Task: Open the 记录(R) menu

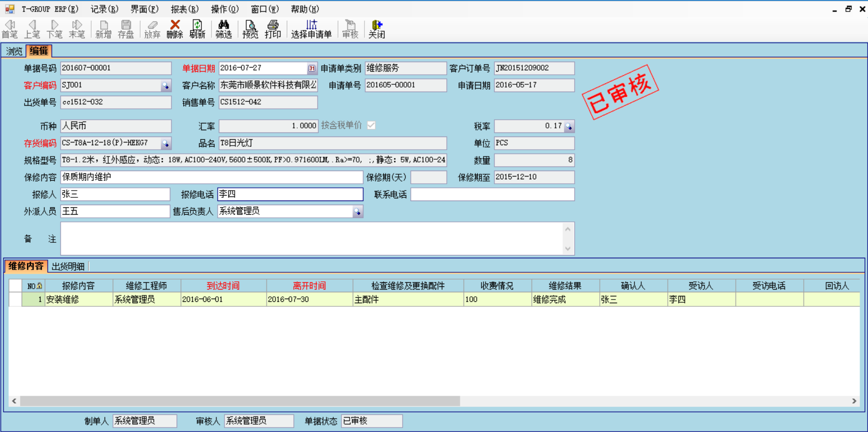Action: click(104, 9)
